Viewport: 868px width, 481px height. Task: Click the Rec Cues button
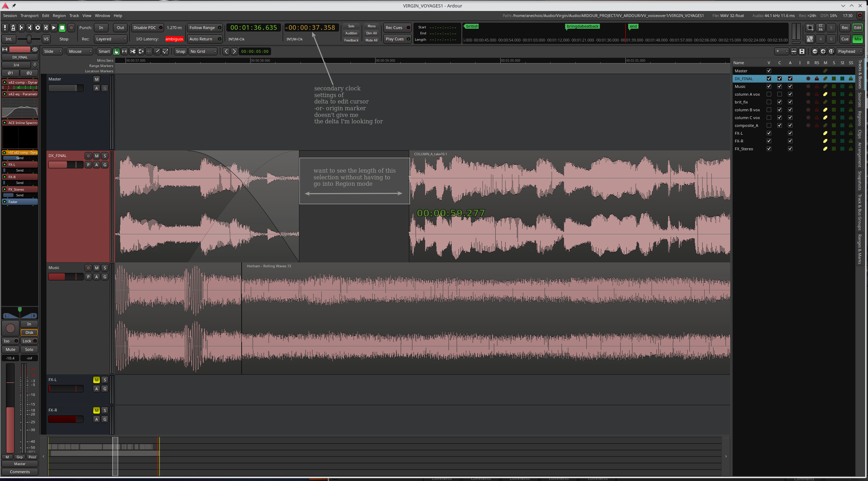[x=397, y=28]
